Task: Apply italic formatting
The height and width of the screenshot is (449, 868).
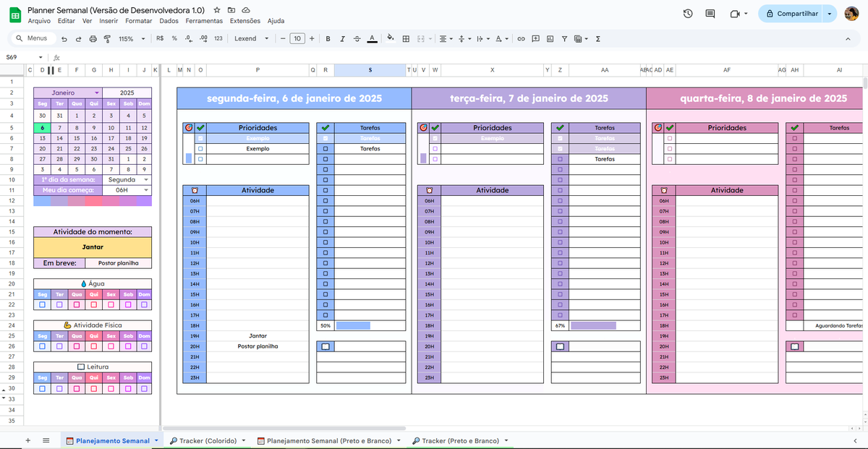Action: tap(342, 38)
